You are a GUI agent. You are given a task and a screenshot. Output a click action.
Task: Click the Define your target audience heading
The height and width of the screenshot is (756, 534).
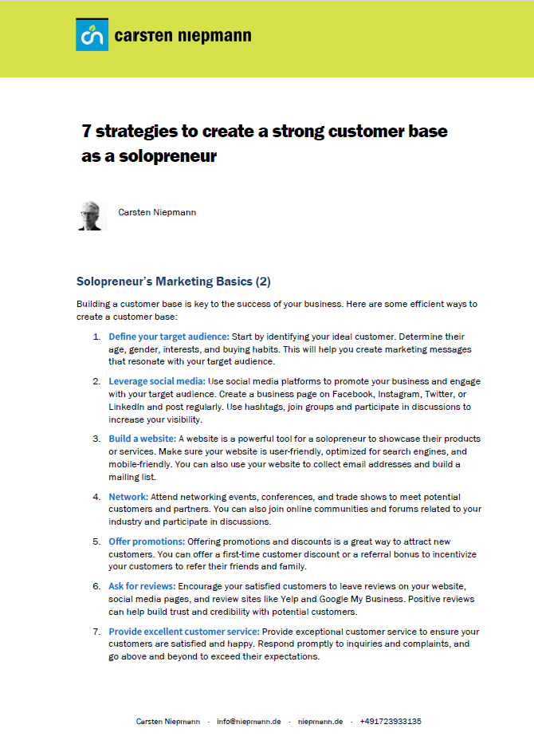(x=169, y=337)
